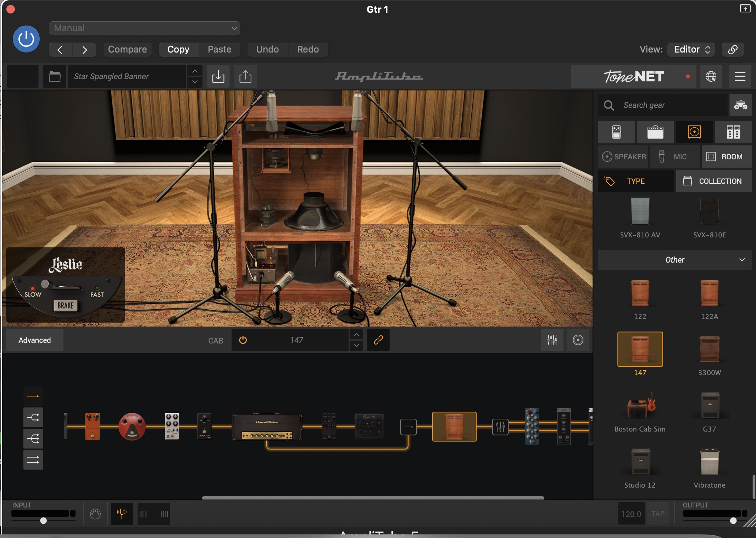This screenshot has height=538, width=756.
Task: Select the cabinet gear category
Action: pos(694,132)
